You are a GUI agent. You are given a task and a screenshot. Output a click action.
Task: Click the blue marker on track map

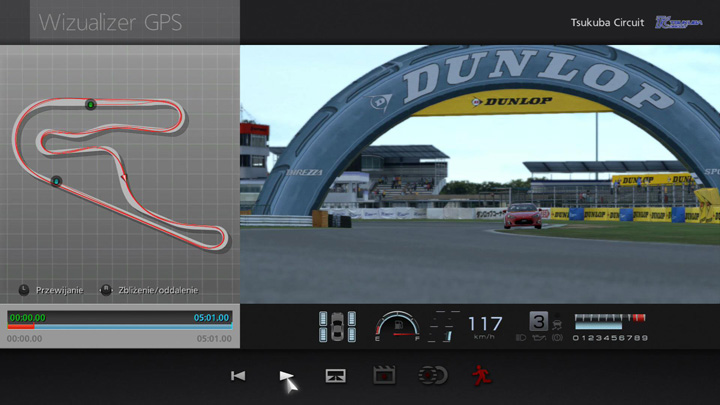point(56,180)
